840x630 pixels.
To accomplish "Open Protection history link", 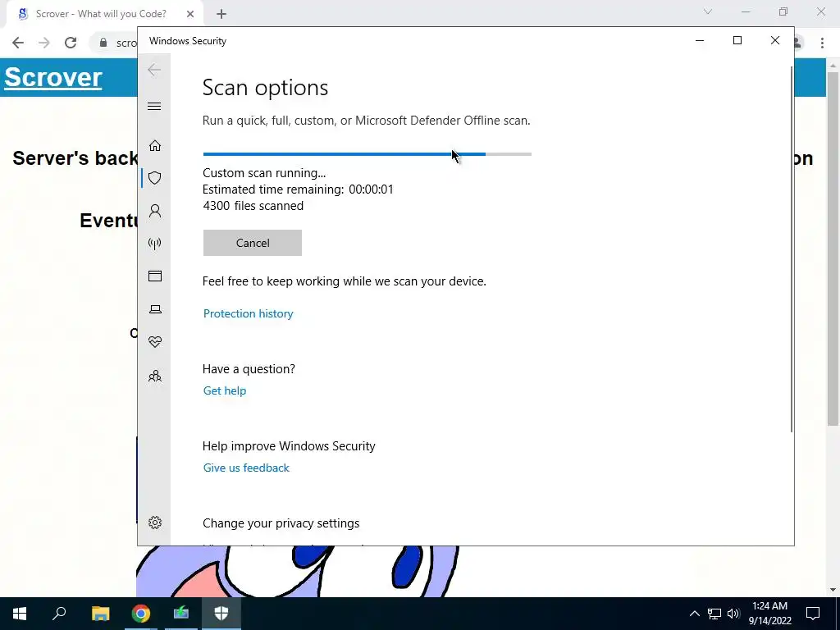I will (248, 313).
